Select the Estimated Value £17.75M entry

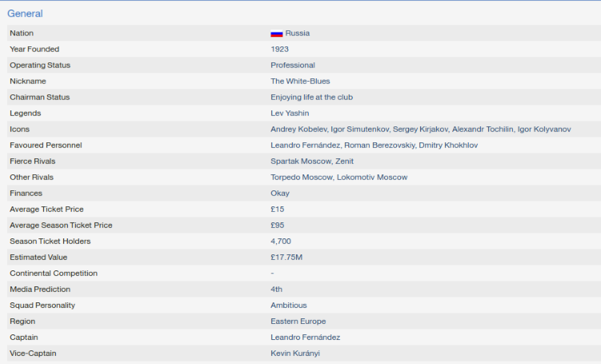(286, 258)
